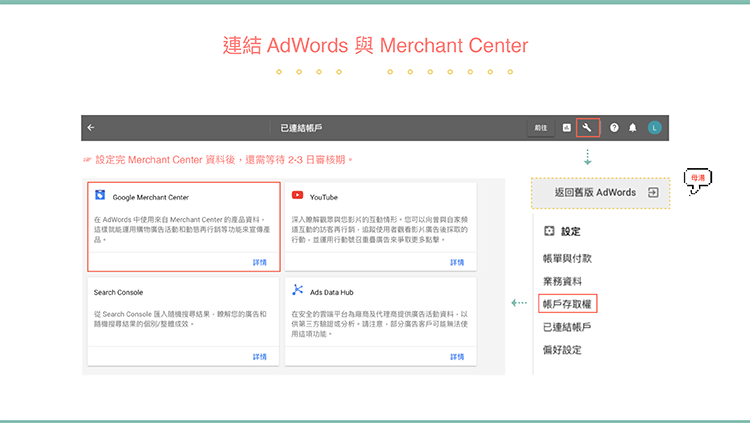Click the 設定 gear icon in menu
Screen dimensions: 750x423
549,231
